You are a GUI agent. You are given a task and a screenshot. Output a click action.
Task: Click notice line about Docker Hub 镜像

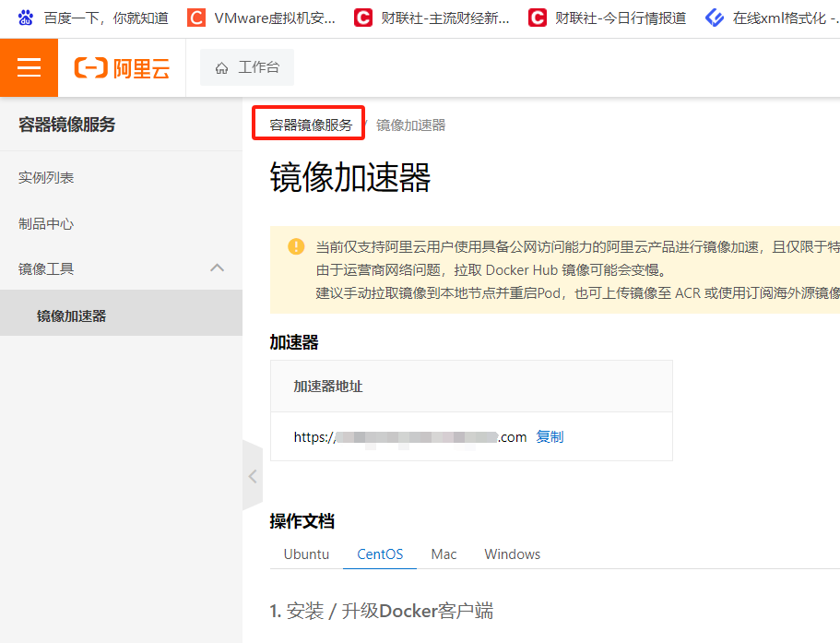tap(491, 269)
